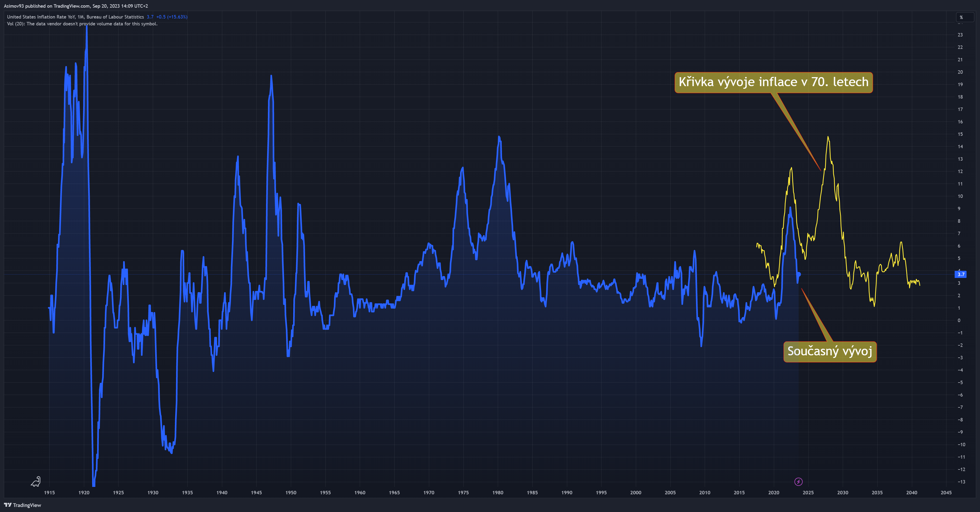This screenshot has width=980, height=512.
Task: Click the United States Inflation Rate YoY title
Action: point(75,17)
